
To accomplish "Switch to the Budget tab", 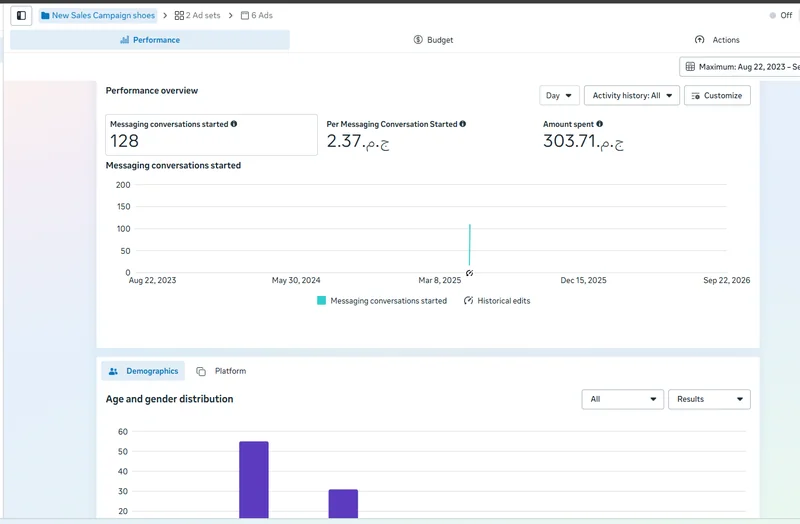I will tap(433, 40).
